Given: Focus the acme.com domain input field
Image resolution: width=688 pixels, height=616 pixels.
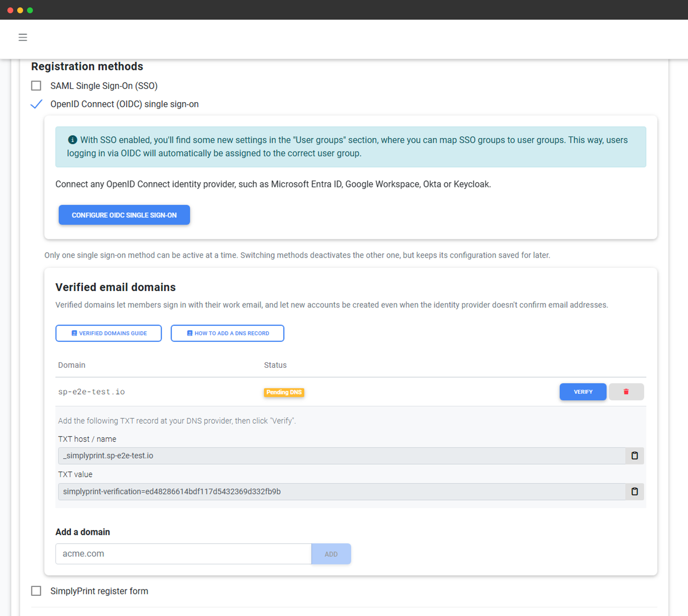Looking at the screenshot, I should (183, 554).
